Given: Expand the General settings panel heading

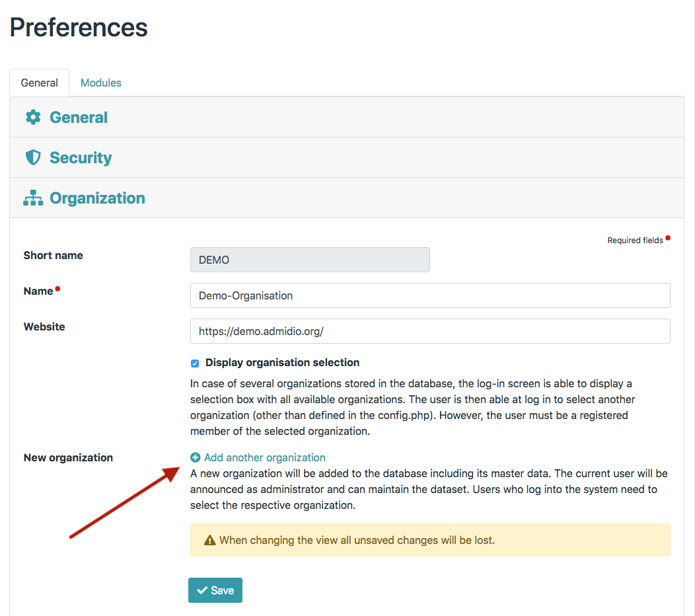Looking at the screenshot, I should coord(79,118).
